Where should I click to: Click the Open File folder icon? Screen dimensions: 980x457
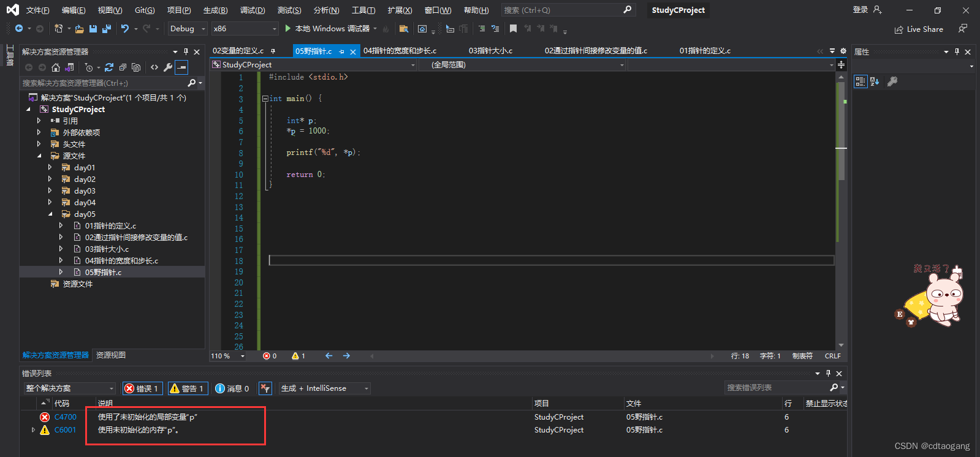point(80,29)
